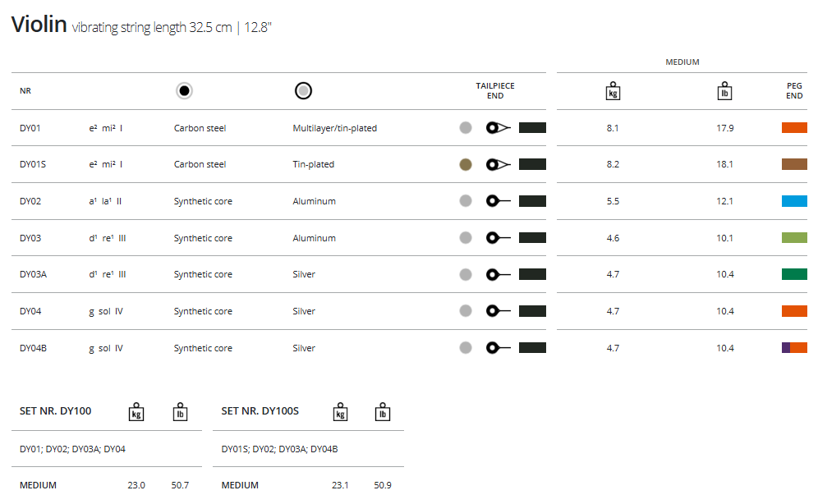Click the ball-end string icon in DY04B row

coord(498,348)
